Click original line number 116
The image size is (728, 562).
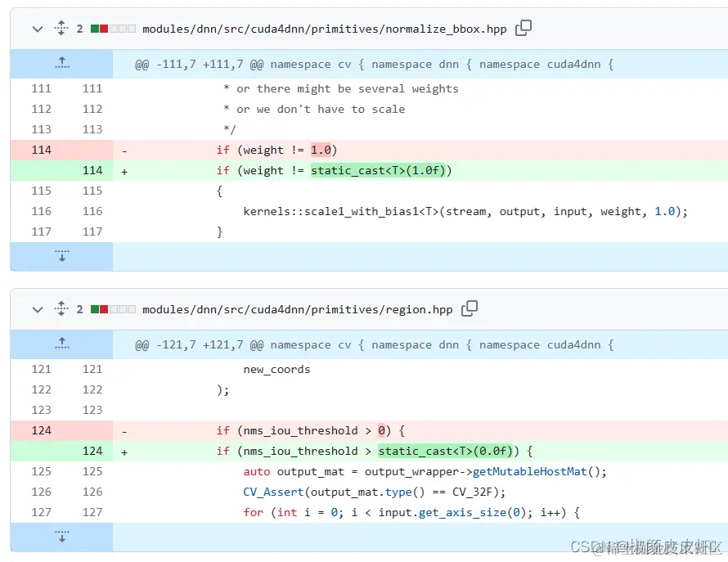[x=42, y=211]
